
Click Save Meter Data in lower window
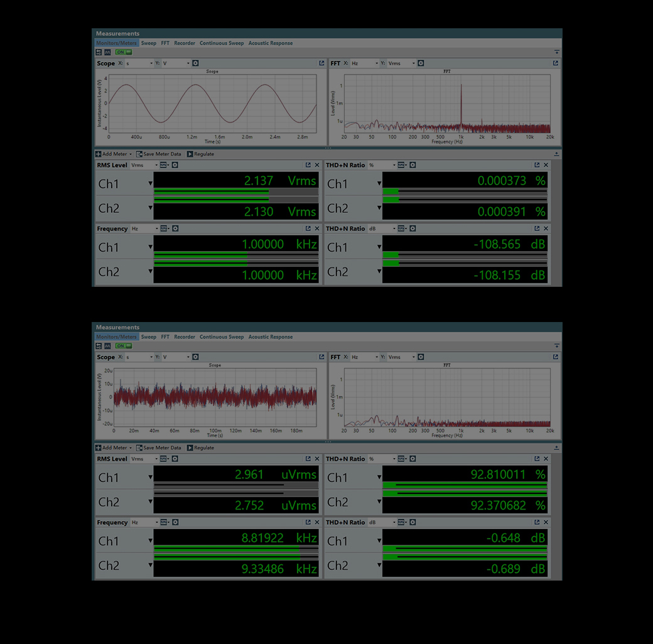click(159, 448)
